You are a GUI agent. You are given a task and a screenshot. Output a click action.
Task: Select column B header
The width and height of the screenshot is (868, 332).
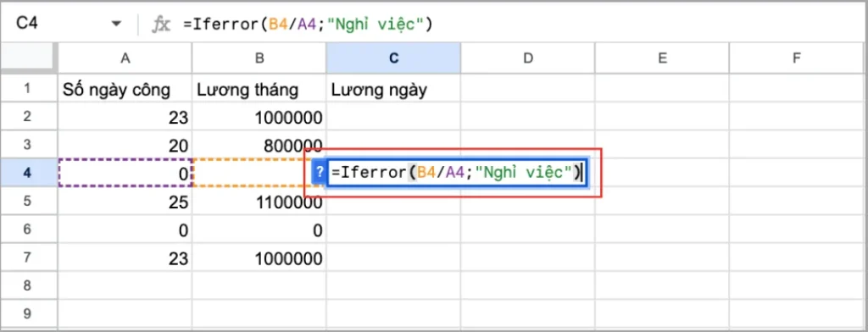(x=259, y=58)
